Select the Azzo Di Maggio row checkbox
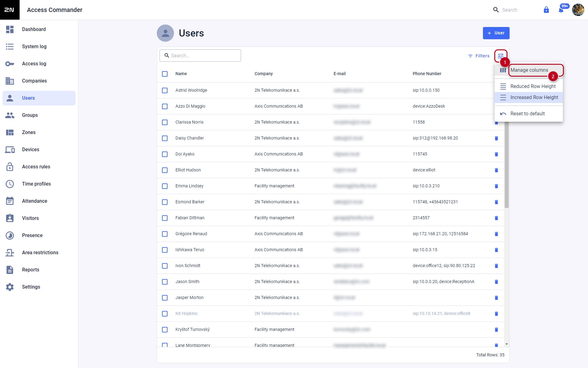588x368 pixels. [165, 106]
